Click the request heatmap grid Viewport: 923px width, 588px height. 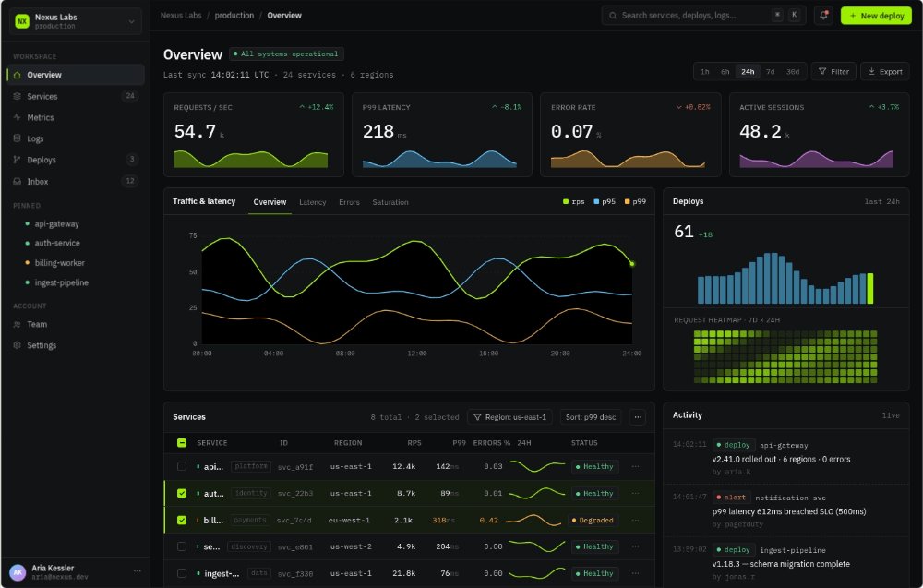[785, 356]
